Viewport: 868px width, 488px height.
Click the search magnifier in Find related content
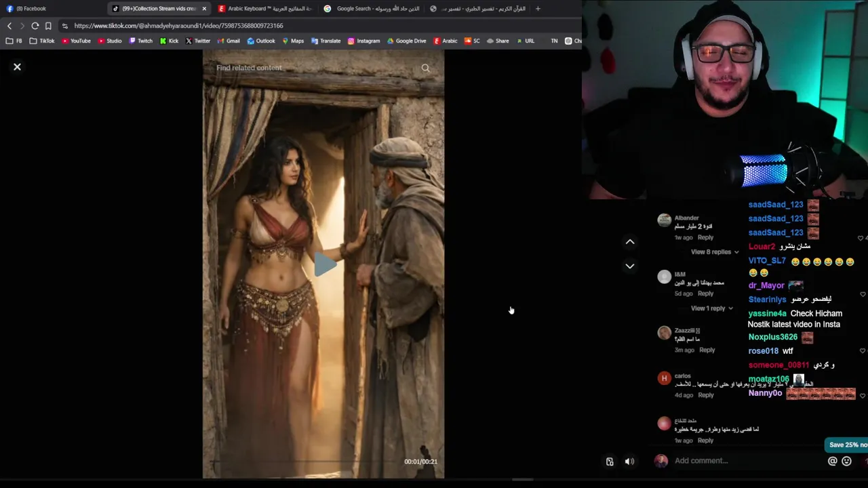coord(426,68)
